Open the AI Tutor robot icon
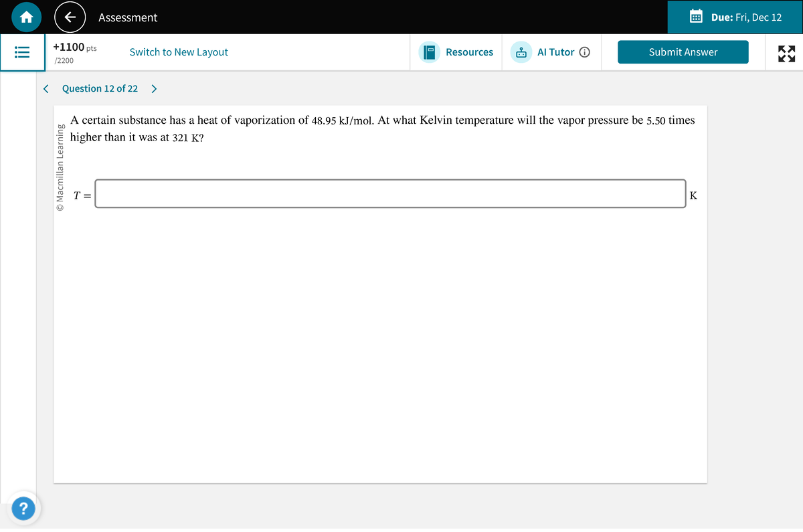 click(521, 52)
